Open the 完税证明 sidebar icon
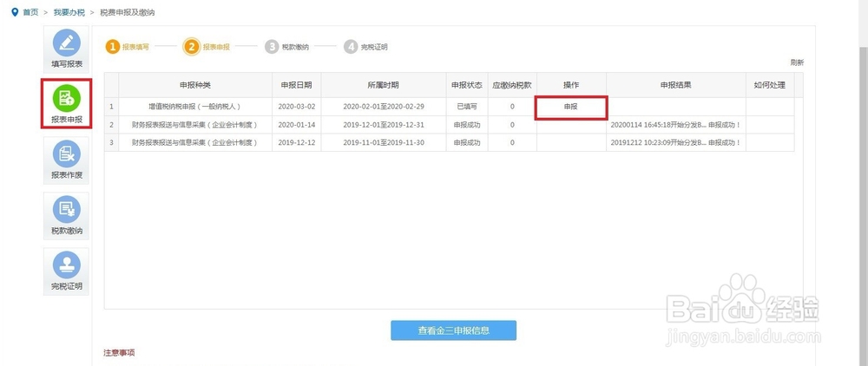The height and width of the screenshot is (366, 868). (67, 271)
